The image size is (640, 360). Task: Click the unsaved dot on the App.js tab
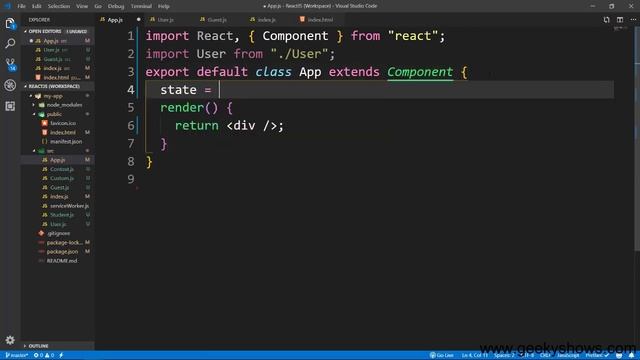138,20
